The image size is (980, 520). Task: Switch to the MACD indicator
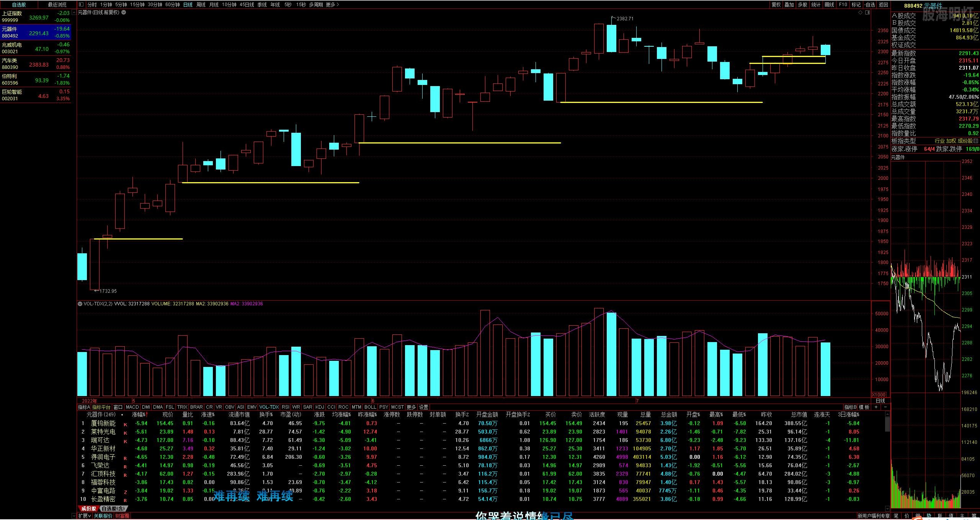132,407
